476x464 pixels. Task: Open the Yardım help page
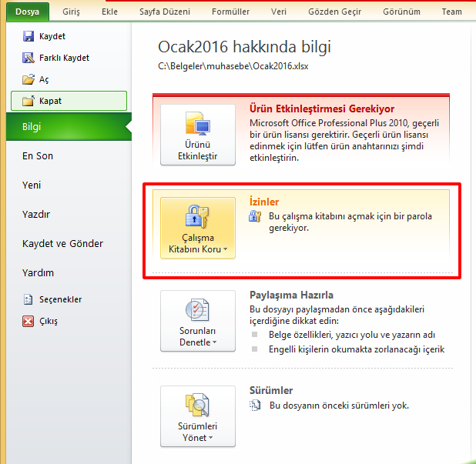[38, 272]
